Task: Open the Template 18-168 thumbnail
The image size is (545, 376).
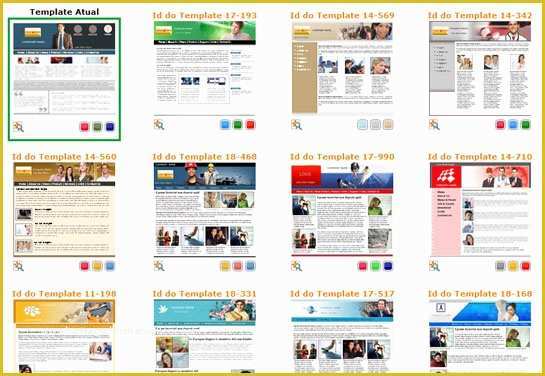Action: 480,336
